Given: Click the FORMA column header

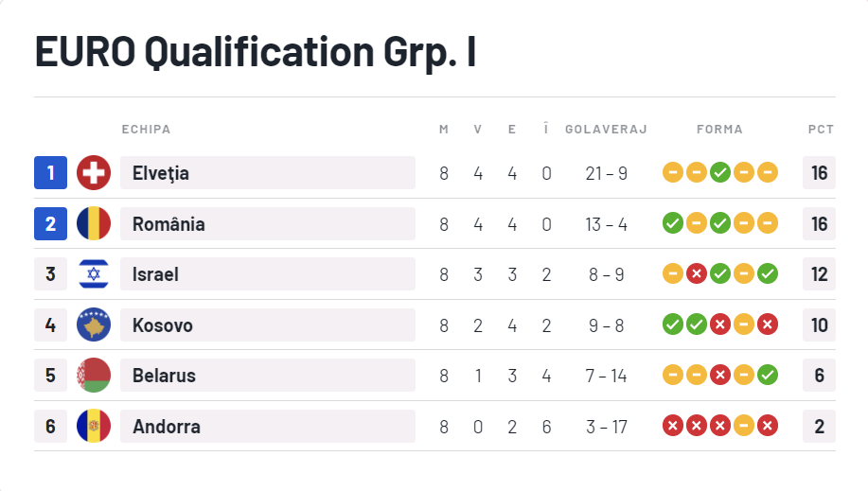Looking at the screenshot, I should click(x=719, y=130).
